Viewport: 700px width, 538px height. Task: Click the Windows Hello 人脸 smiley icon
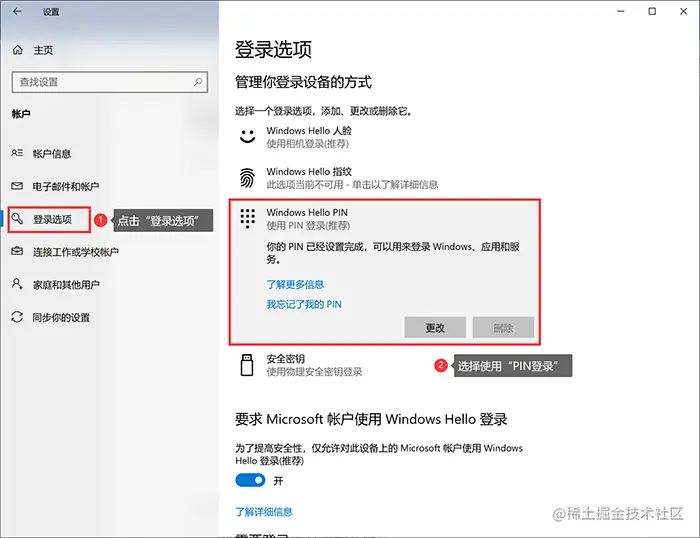coord(247,136)
